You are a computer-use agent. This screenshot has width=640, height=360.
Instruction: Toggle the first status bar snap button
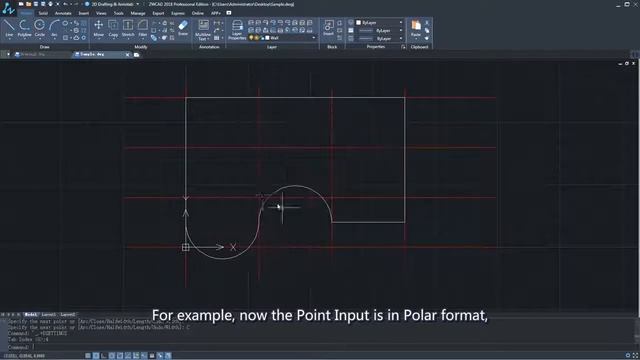tap(88, 356)
